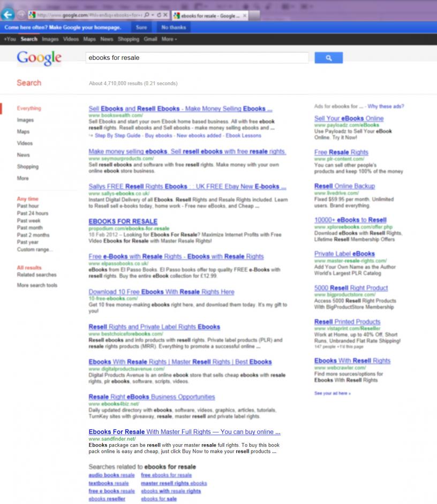Filter results by News in the left sidebar
The width and height of the screenshot is (437, 504).
click(23, 155)
